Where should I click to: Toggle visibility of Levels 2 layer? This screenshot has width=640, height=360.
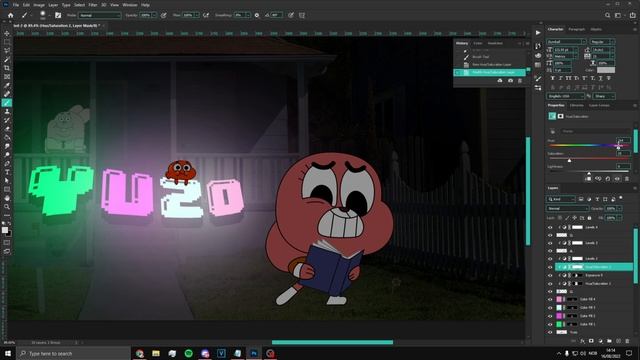550,259
